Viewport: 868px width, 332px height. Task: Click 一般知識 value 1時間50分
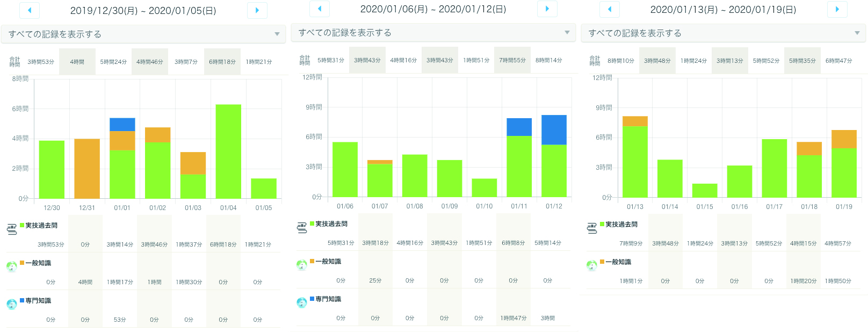(x=838, y=281)
